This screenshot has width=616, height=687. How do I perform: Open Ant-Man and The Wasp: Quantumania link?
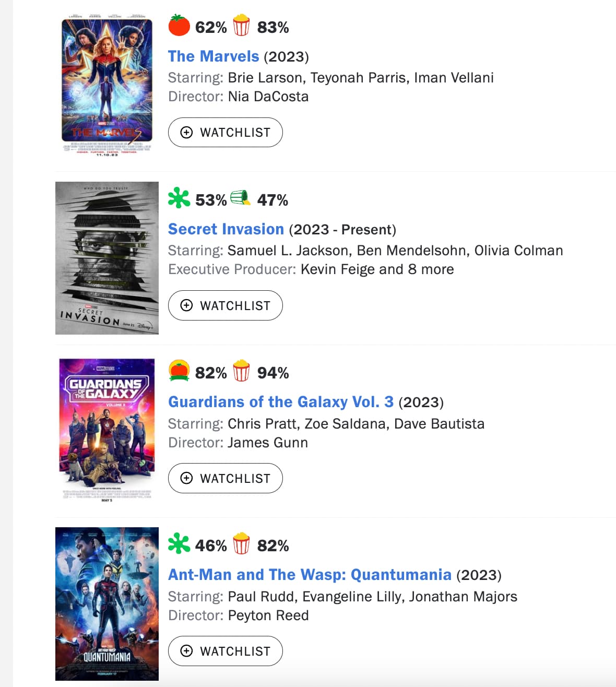310,575
